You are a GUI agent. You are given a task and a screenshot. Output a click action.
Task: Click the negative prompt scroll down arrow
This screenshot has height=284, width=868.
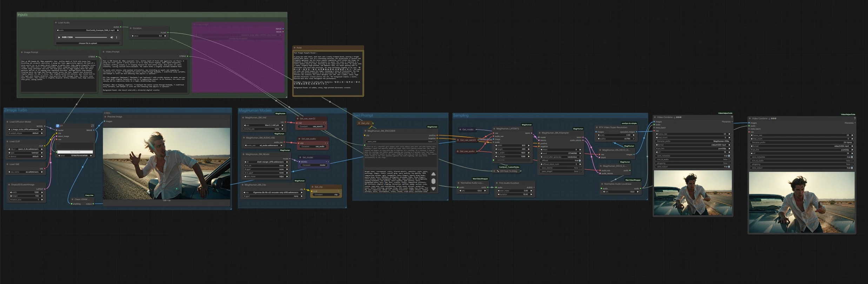coord(433,189)
